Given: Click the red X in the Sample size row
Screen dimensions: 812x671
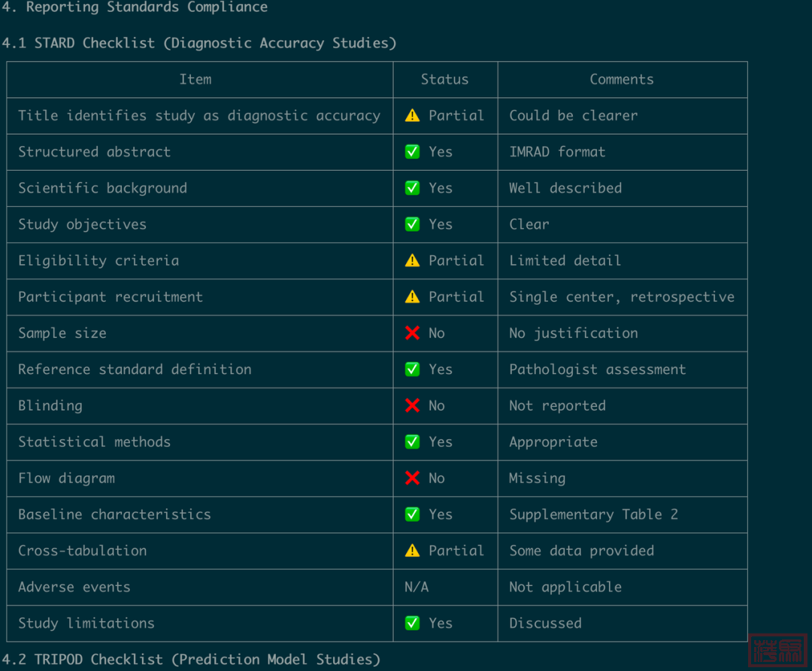Looking at the screenshot, I should click(412, 333).
